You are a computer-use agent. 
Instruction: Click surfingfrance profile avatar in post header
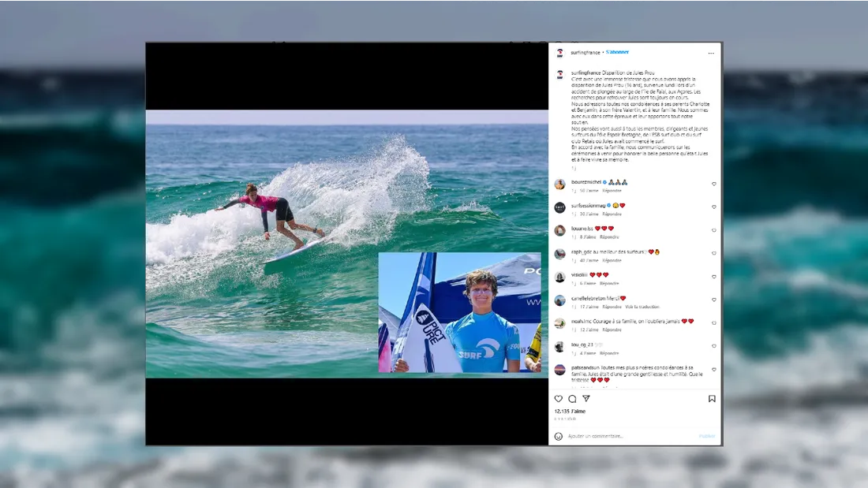[x=559, y=53]
